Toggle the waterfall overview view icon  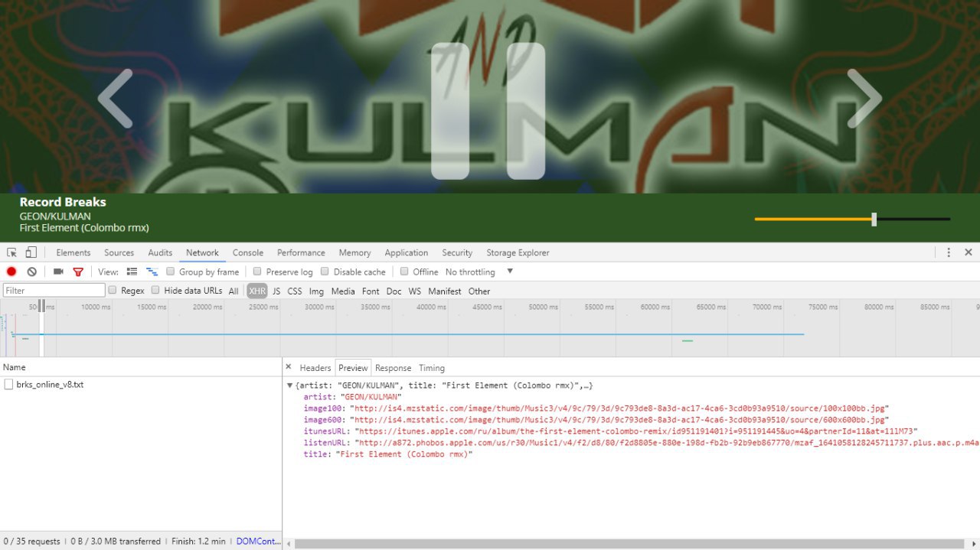point(152,272)
